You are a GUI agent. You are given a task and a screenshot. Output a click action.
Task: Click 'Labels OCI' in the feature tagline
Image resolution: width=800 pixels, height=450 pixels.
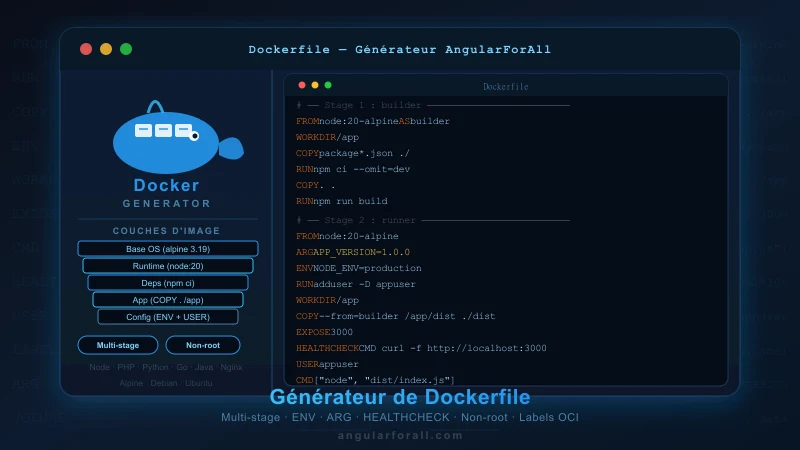point(549,417)
